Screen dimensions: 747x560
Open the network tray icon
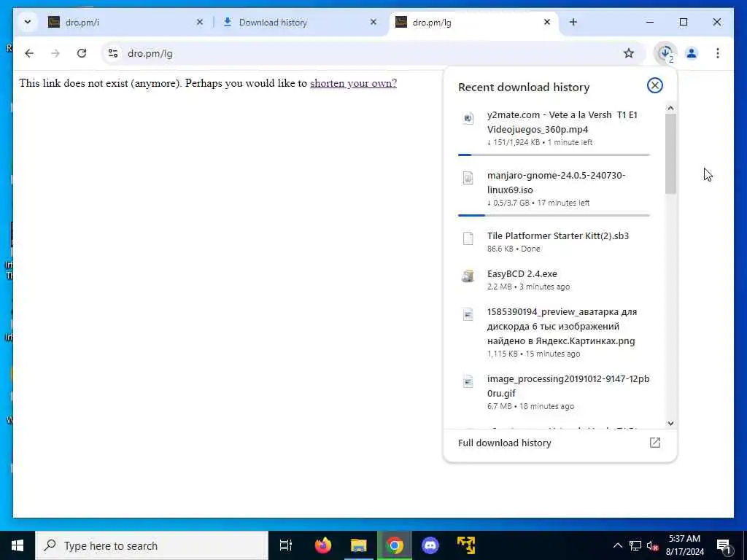635,545
